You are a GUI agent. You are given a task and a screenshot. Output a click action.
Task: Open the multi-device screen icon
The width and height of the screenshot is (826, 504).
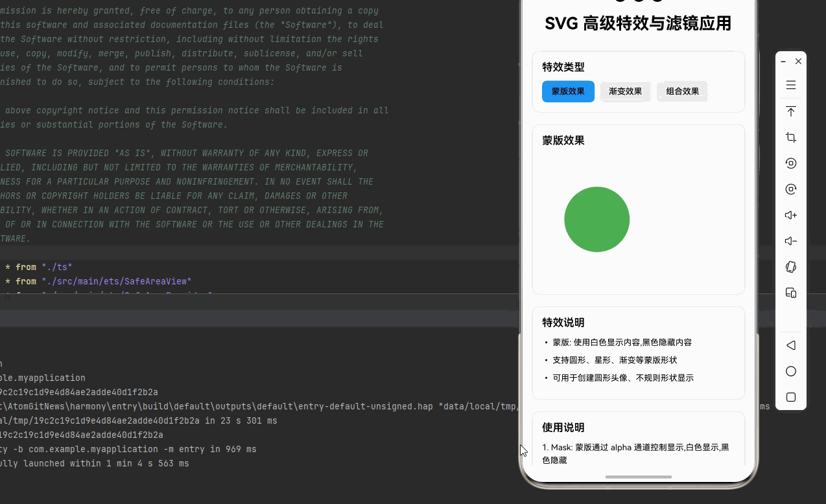pyautogui.click(x=790, y=293)
